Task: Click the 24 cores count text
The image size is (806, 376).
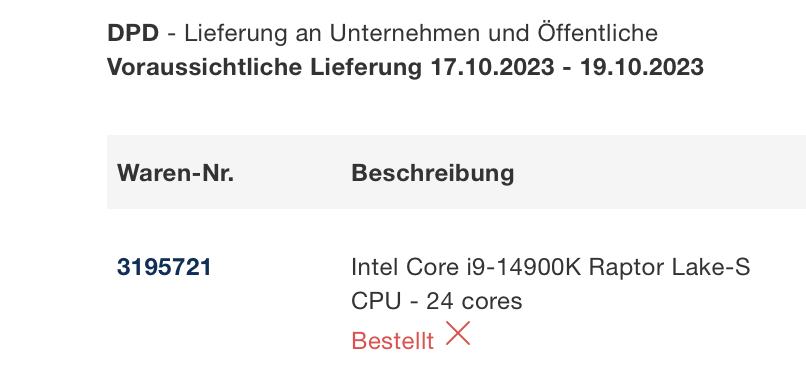Action: (474, 301)
